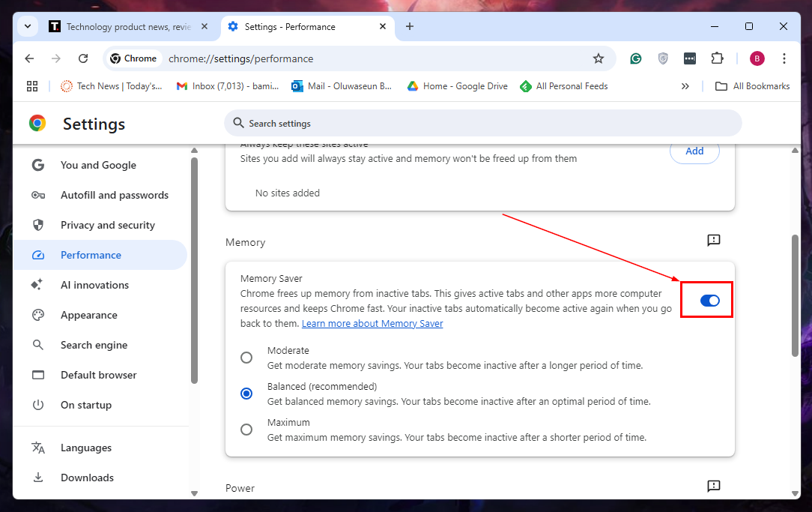Send feedback for the Power section
Viewport: 812px width, 512px height.
tap(713, 487)
